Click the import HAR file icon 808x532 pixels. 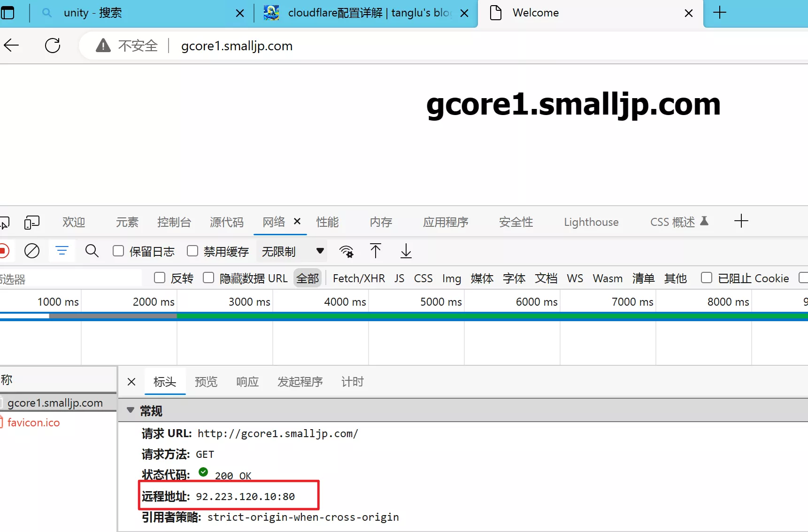pos(376,251)
